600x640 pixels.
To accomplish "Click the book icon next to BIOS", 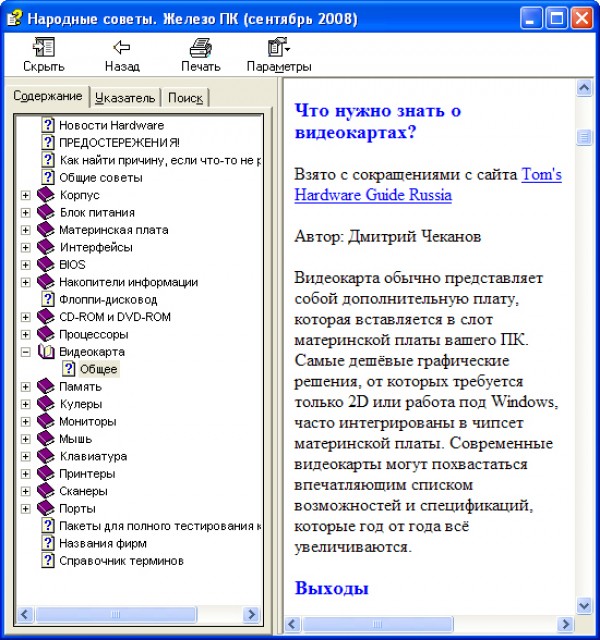I will click(x=46, y=264).
